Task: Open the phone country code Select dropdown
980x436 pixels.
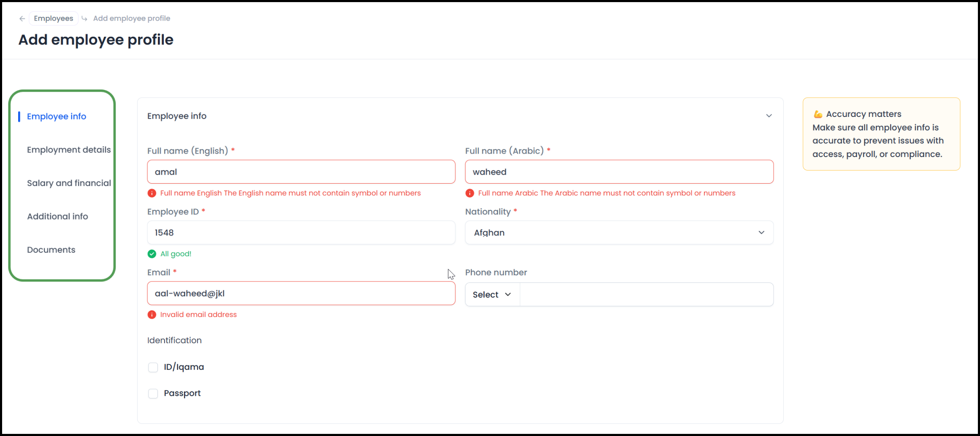Action: click(492, 295)
